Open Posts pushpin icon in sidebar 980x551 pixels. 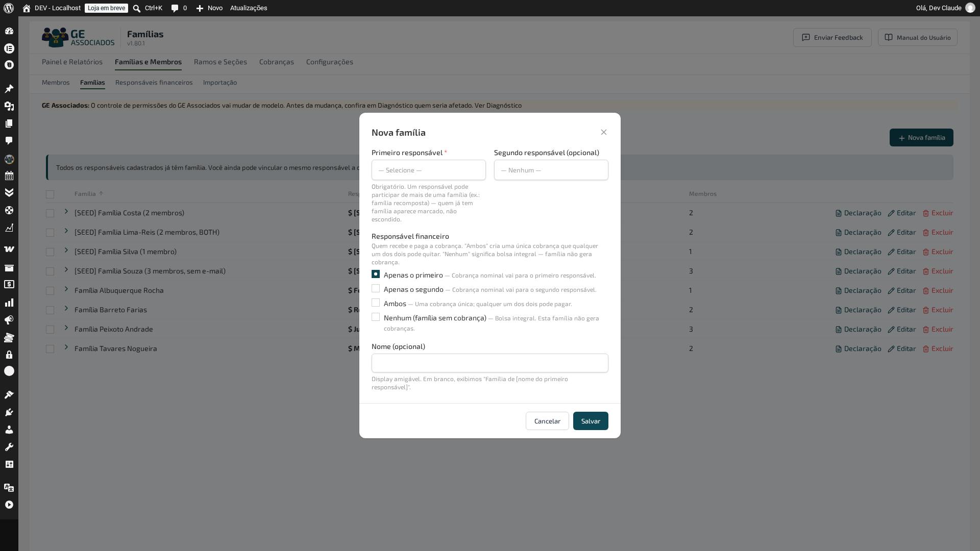point(9,89)
